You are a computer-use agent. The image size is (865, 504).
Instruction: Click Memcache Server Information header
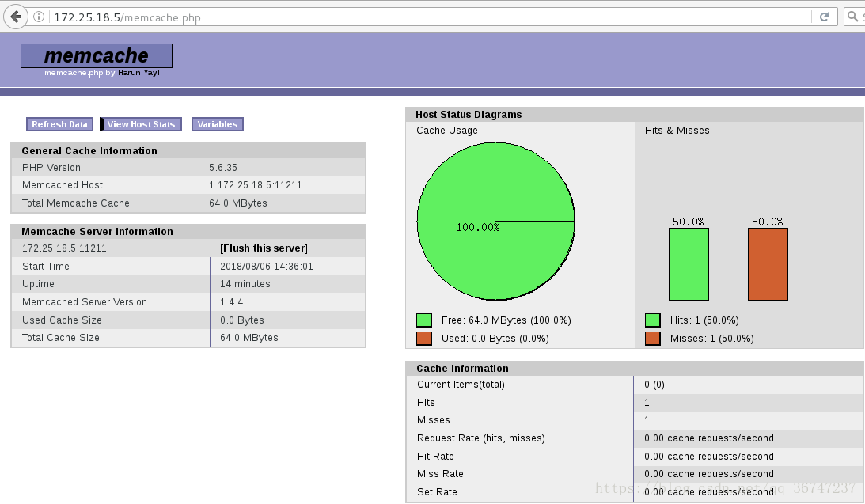tap(188, 232)
